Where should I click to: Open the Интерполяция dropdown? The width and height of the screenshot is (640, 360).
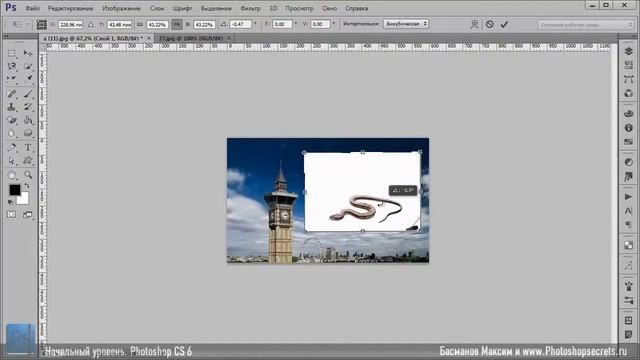coord(406,24)
